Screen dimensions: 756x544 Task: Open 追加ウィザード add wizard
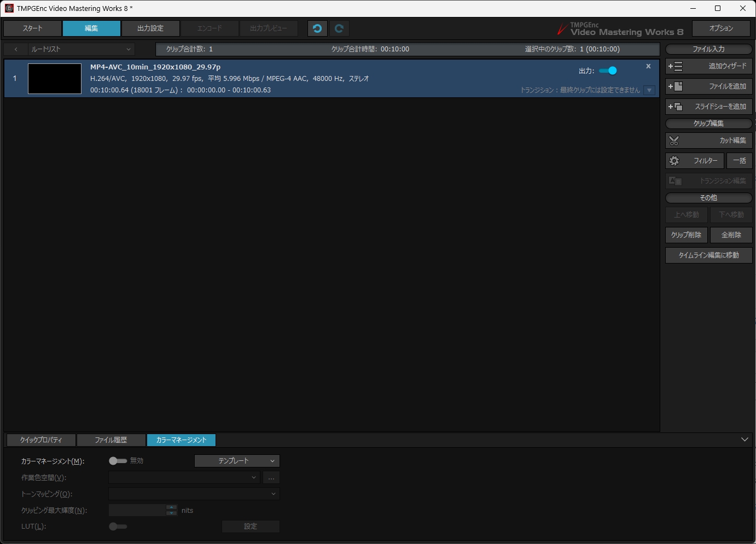click(x=708, y=66)
